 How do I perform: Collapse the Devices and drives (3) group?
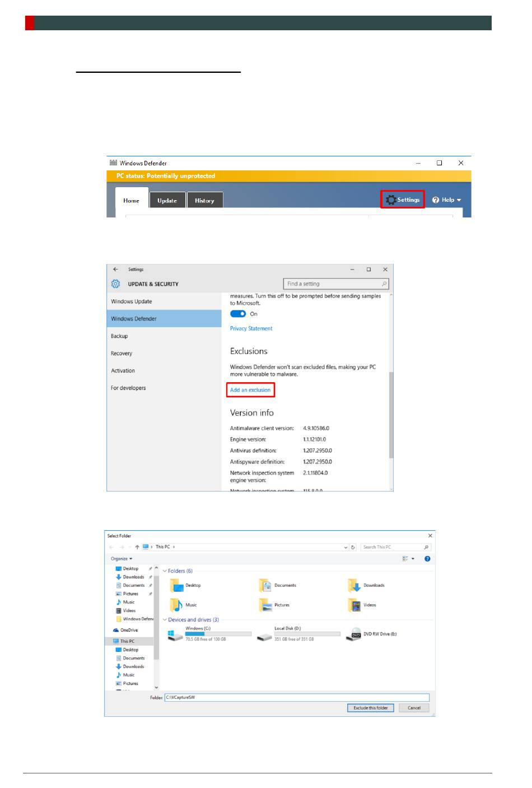[x=165, y=620]
